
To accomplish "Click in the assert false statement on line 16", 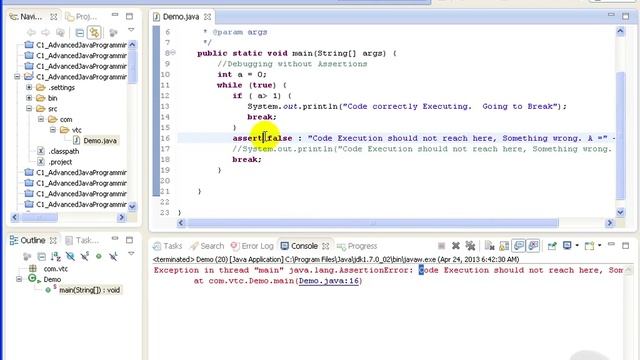I will (262, 138).
